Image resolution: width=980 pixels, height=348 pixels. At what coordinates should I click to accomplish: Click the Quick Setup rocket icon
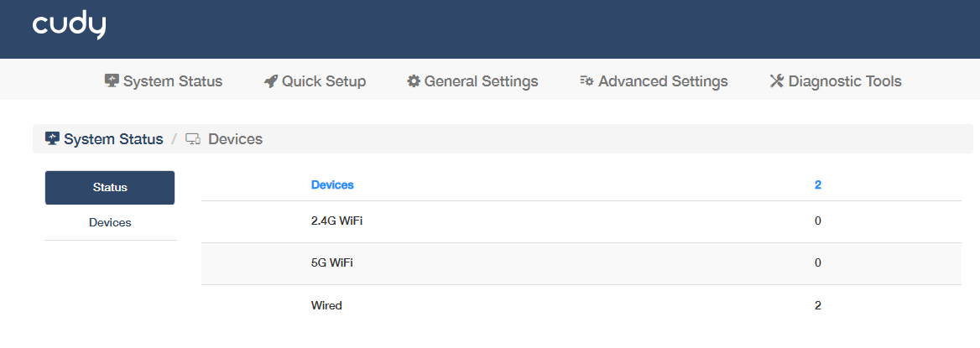click(x=271, y=81)
